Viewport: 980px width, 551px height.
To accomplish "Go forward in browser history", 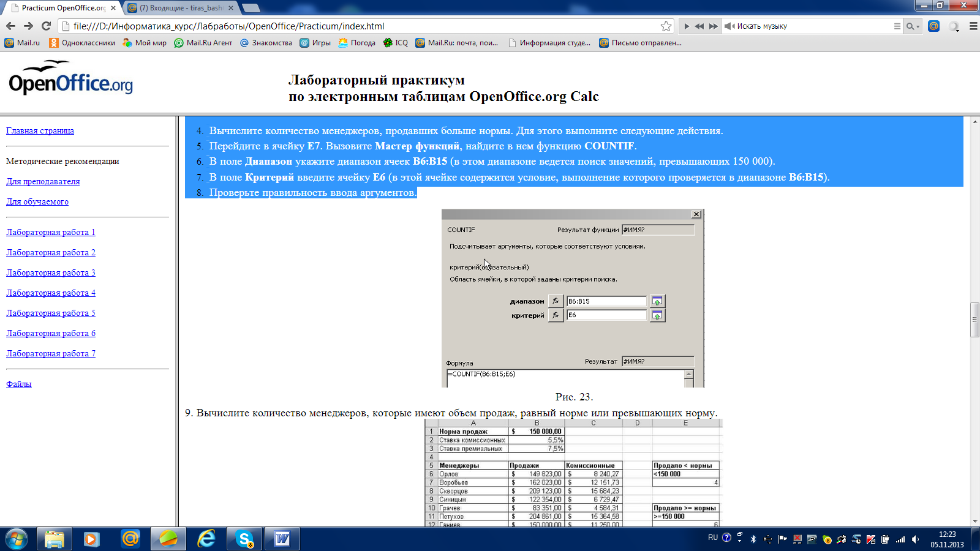I will pyautogui.click(x=28, y=26).
